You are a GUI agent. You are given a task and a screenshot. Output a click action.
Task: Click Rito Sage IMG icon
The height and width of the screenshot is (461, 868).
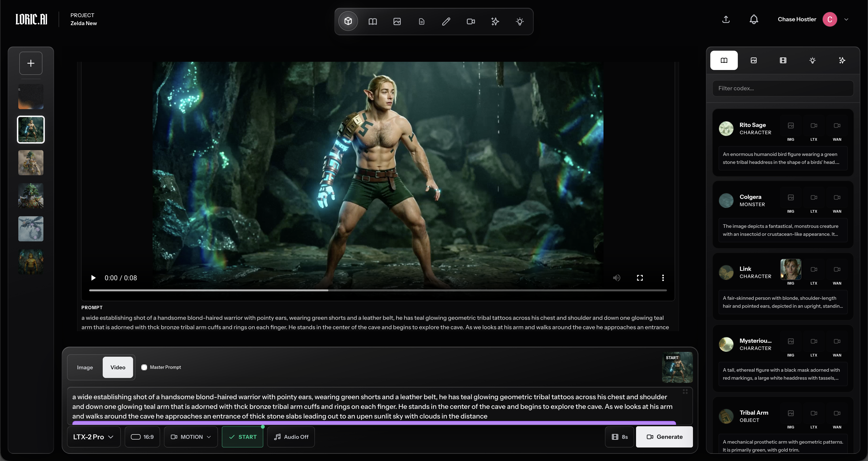coord(791,126)
